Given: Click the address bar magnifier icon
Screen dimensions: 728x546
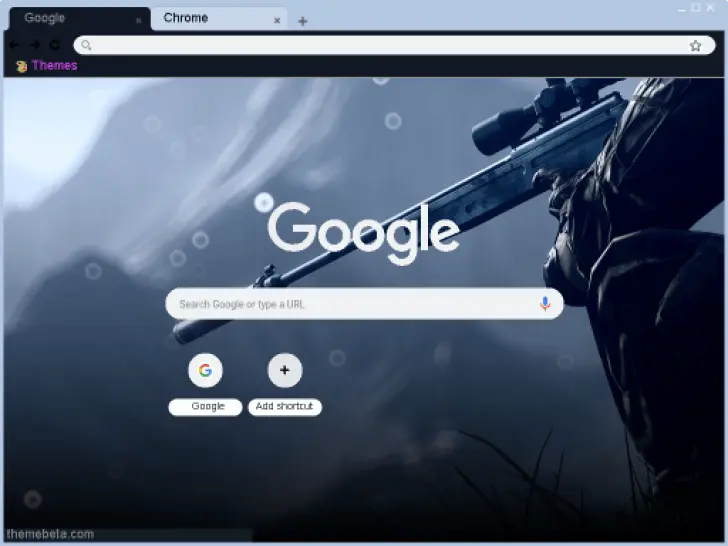Looking at the screenshot, I should 86,45.
